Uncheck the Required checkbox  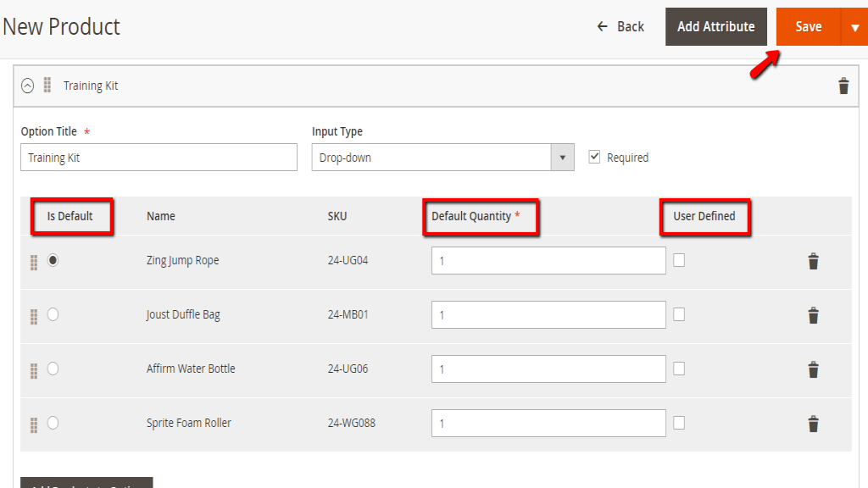click(x=594, y=157)
